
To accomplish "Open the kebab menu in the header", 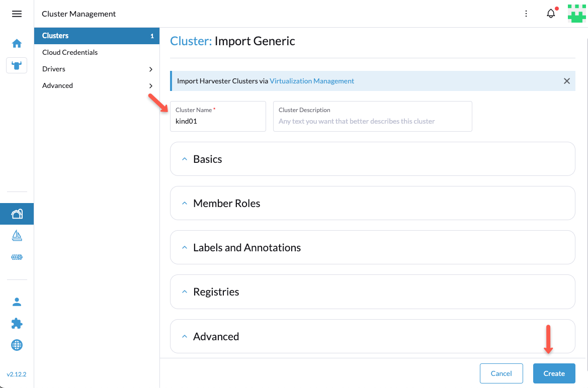I will pos(526,14).
